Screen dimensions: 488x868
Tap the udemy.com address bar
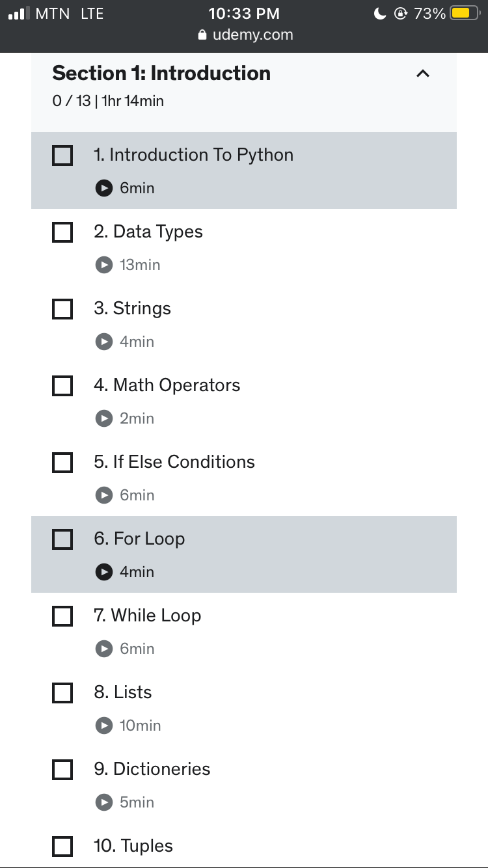click(245, 35)
